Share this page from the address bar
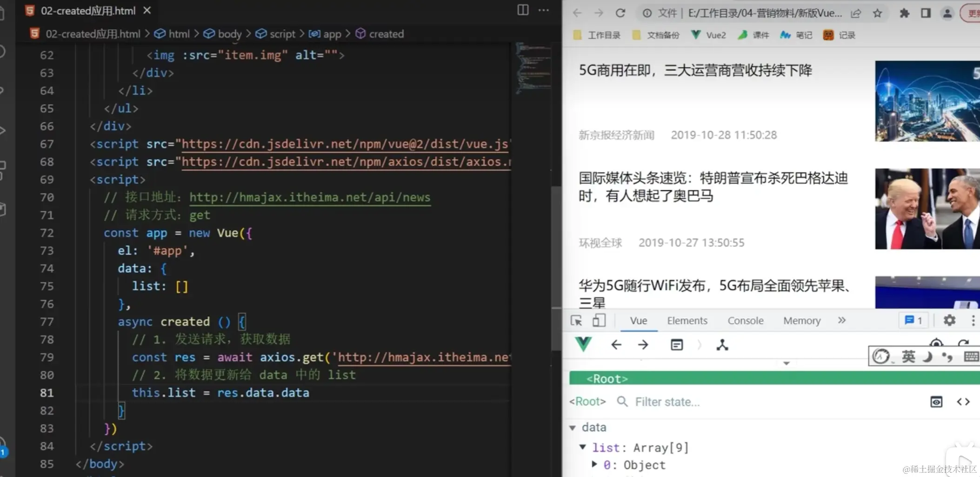This screenshot has width=980, height=477. [856, 13]
